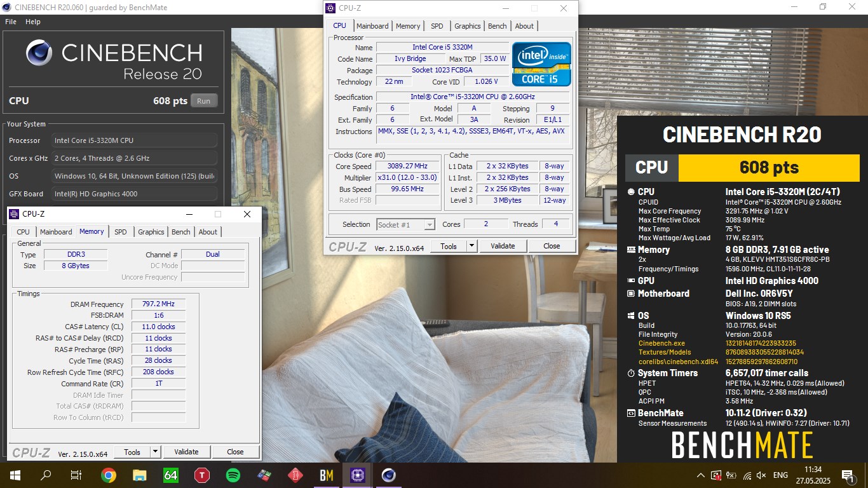Select SPD tab in CPU-Z Memory window
Screen dimensions: 868x488
tap(121, 232)
